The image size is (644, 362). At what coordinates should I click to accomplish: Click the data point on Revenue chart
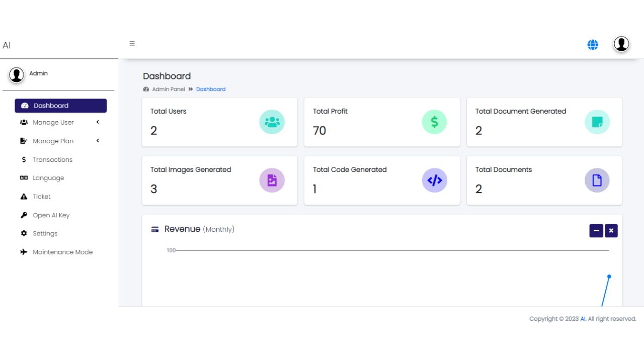(609, 277)
